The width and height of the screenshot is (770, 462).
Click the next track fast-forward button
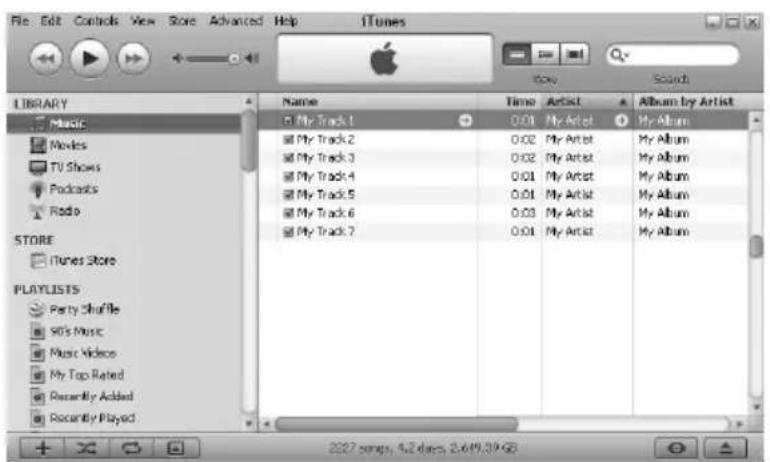coord(133,59)
